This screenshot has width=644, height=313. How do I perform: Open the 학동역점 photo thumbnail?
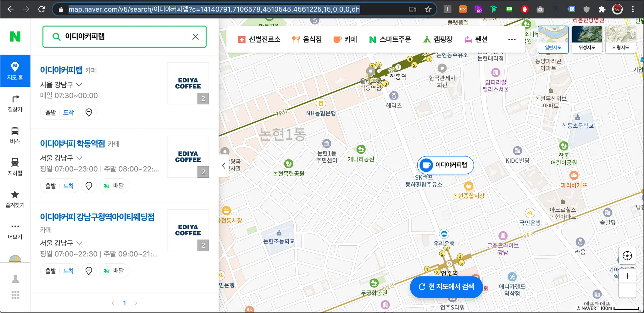(188, 157)
